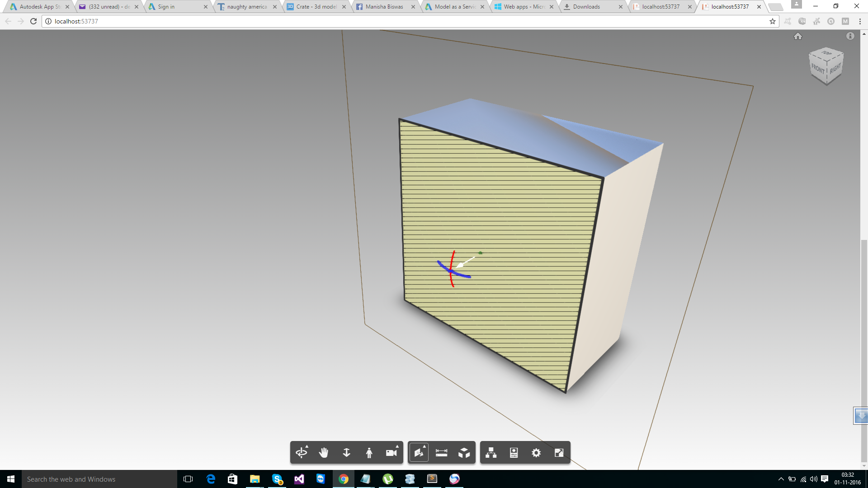Activate the First Person walk tool
The width and height of the screenshot is (868, 488).
[369, 453]
